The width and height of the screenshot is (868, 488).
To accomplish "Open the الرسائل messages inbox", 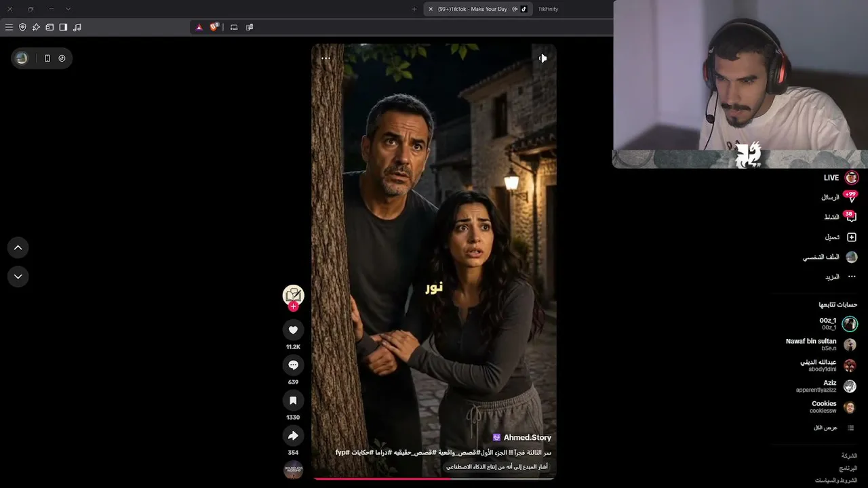I will click(x=840, y=197).
